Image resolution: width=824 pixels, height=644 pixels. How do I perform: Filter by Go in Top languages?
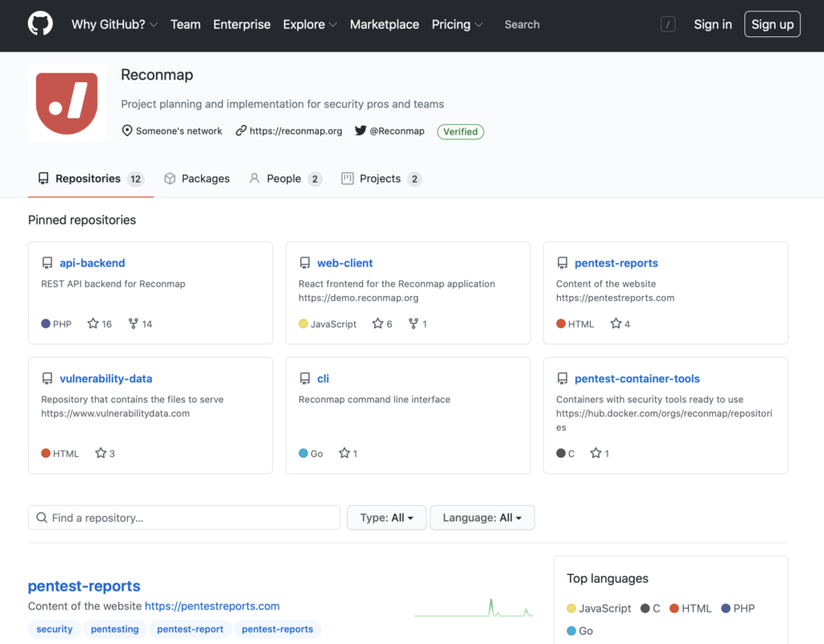580,631
